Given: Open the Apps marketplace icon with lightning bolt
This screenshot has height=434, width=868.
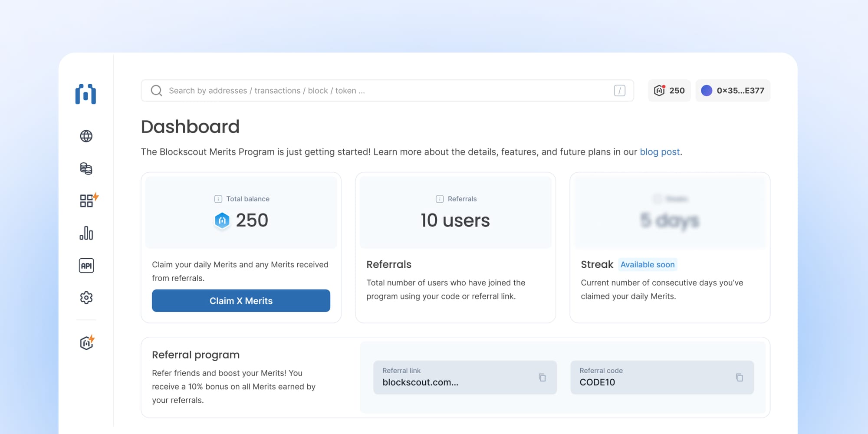Looking at the screenshot, I should click(86, 201).
